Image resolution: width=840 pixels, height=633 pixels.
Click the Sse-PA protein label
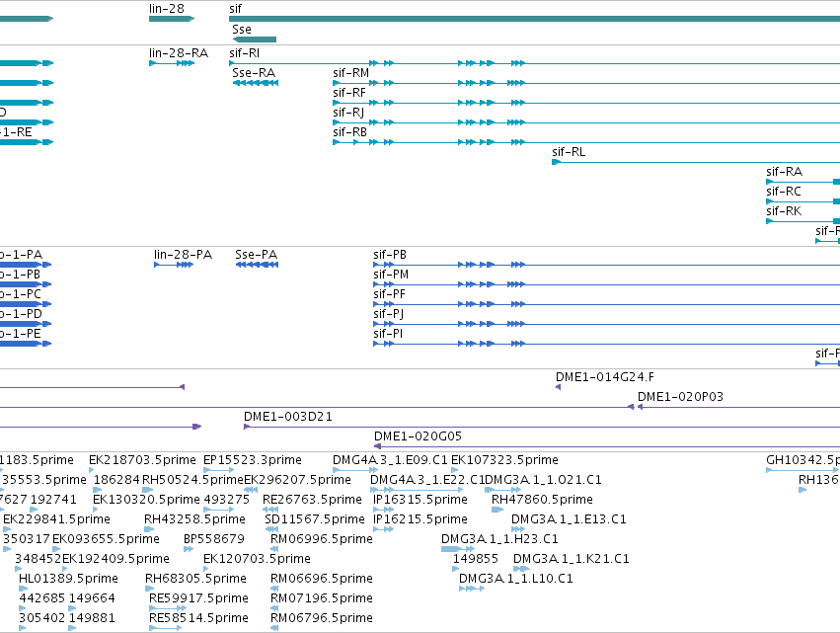[x=256, y=255]
